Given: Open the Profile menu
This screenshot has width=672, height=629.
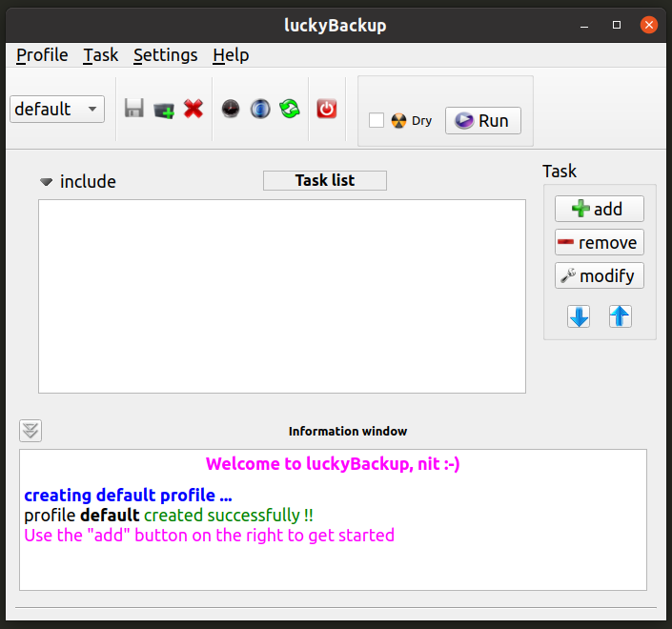Looking at the screenshot, I should click(42, 55).
